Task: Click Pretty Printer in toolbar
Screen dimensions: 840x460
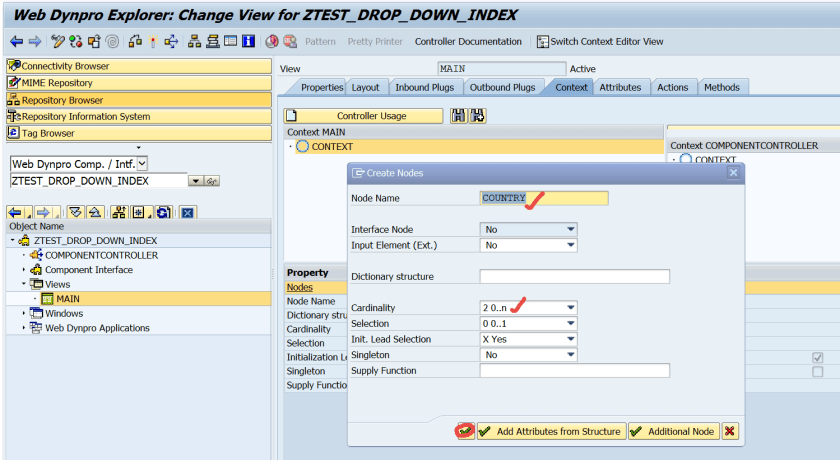Action: click(375, 41)
